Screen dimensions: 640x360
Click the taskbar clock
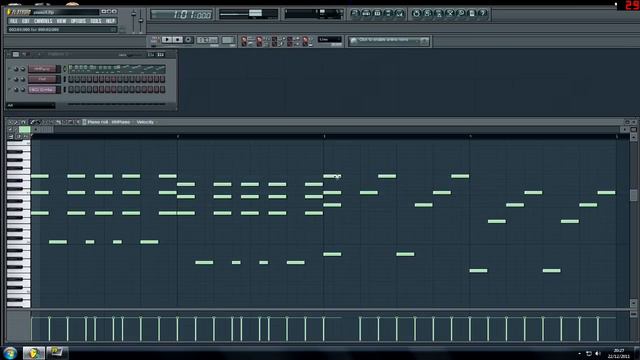[x=619, y=353]
